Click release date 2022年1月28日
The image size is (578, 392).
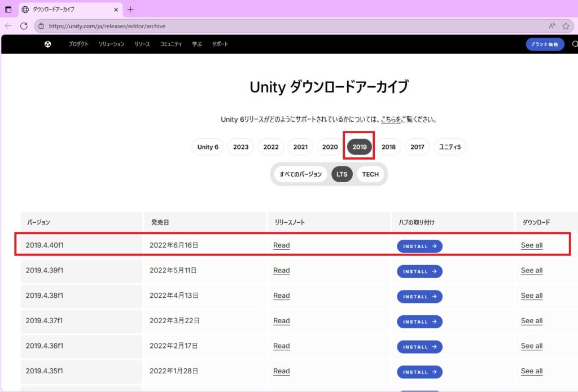click(x=174, y=371)
